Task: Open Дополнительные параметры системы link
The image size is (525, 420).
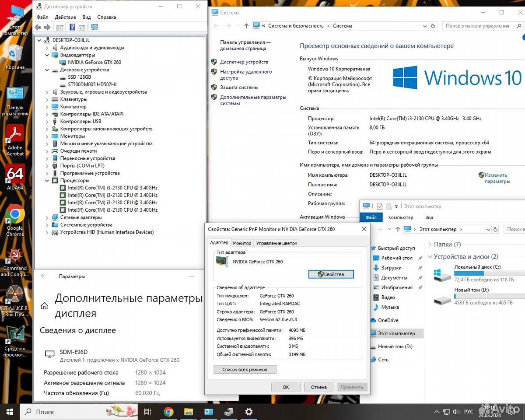Action: click(253, 100)
